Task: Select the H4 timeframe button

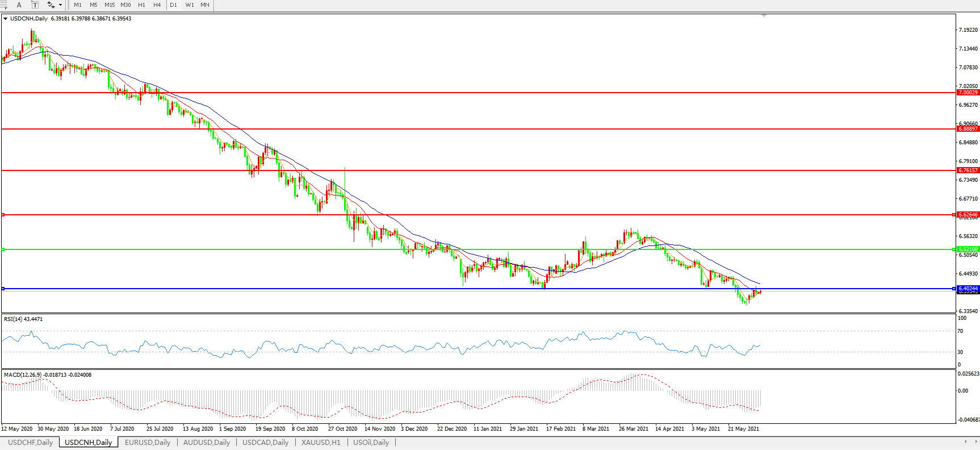Action: click(157, 5)
